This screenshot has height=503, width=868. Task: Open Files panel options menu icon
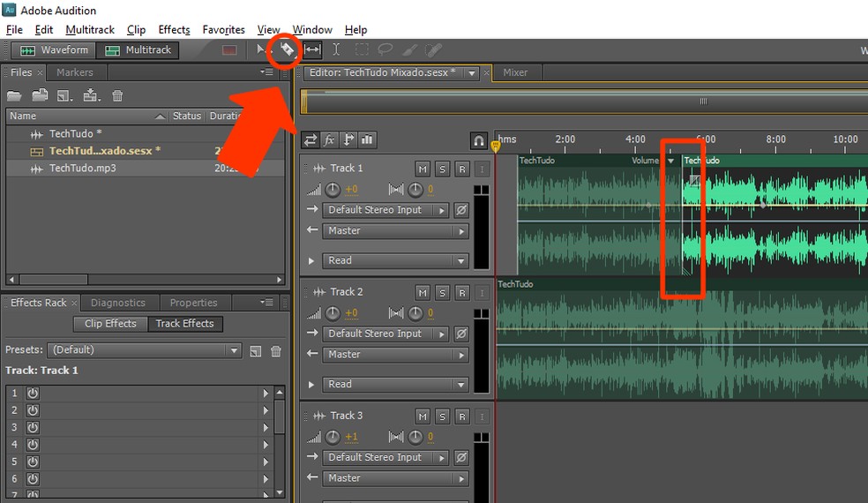tap(266, 72)
